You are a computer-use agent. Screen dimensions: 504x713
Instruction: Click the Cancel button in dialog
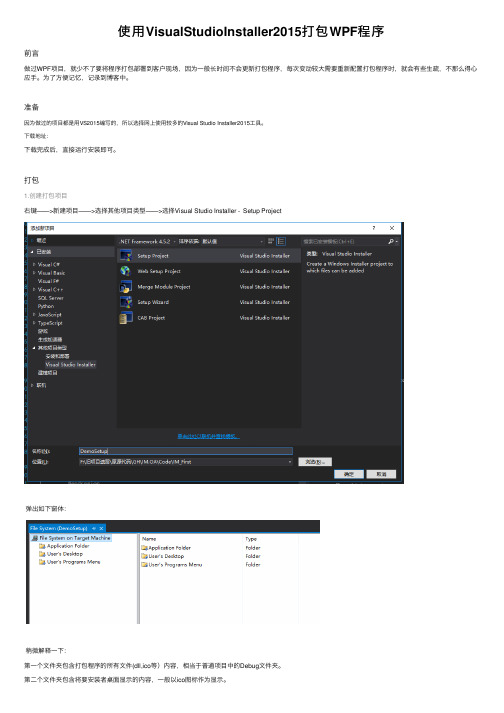pyautogui.click(x=381, y=474)
